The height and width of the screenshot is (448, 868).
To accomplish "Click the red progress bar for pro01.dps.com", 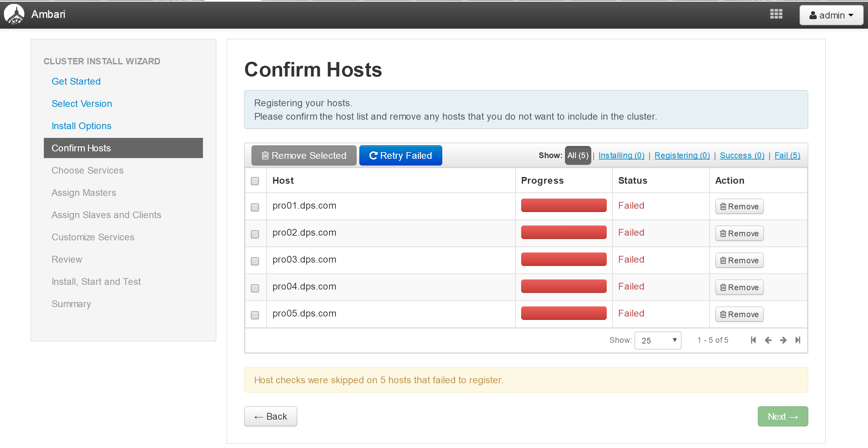I will [564, 205].
